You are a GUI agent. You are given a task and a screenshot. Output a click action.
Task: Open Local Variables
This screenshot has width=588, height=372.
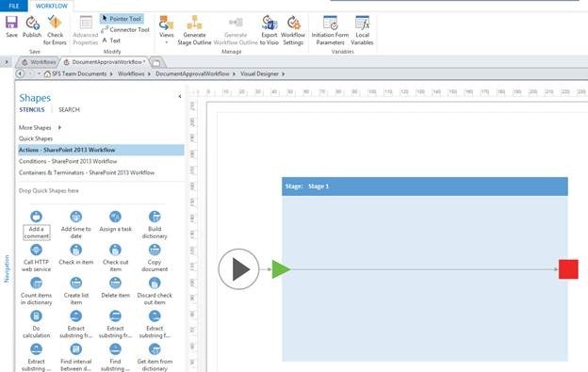tap(362, 30)
